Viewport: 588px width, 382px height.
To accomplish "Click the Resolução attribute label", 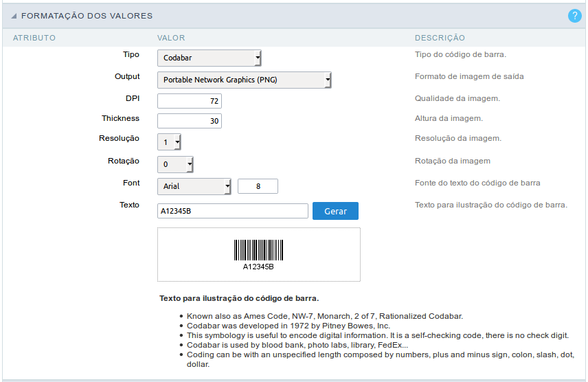I will (119, 139).
